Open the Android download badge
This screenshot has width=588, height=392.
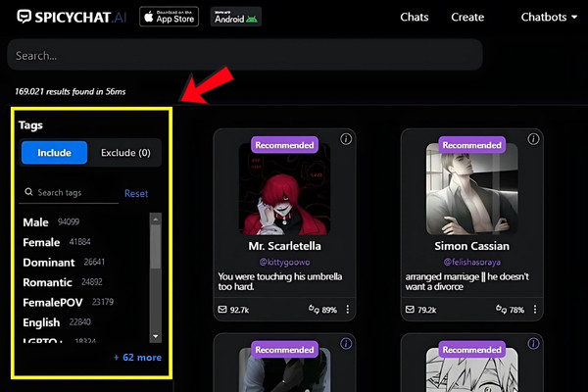(x=236, y=17)
